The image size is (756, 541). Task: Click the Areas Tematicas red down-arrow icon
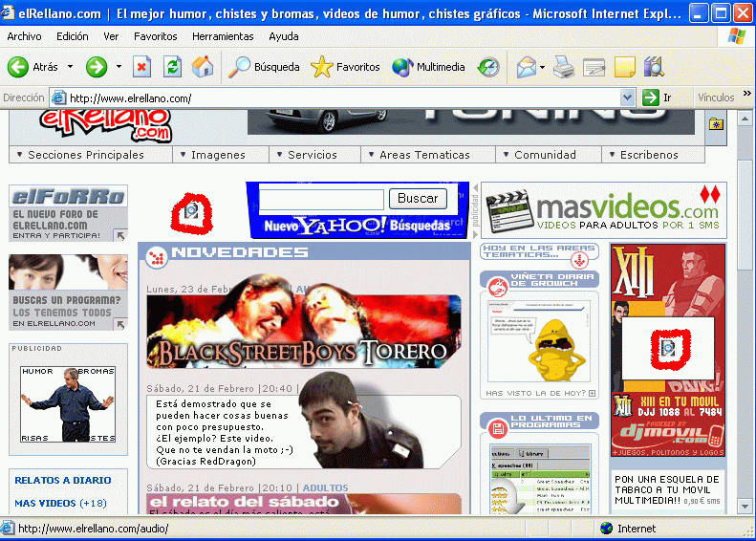[579, 260]
